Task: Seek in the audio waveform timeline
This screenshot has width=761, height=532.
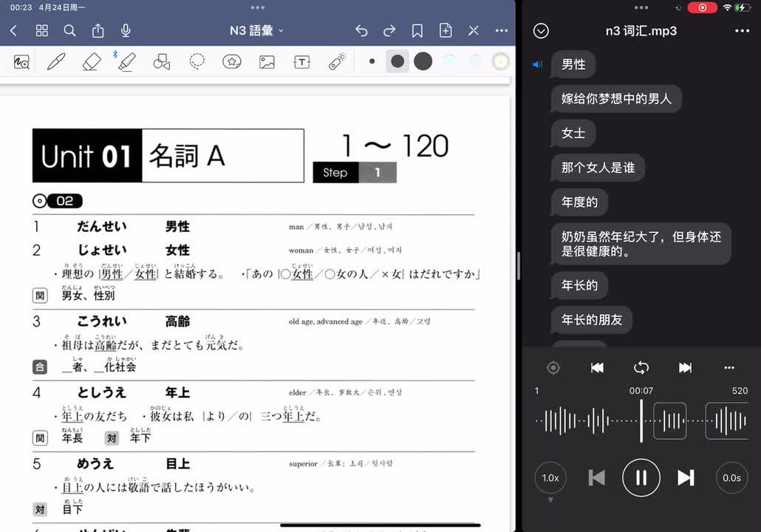Action: coord(641,421)
